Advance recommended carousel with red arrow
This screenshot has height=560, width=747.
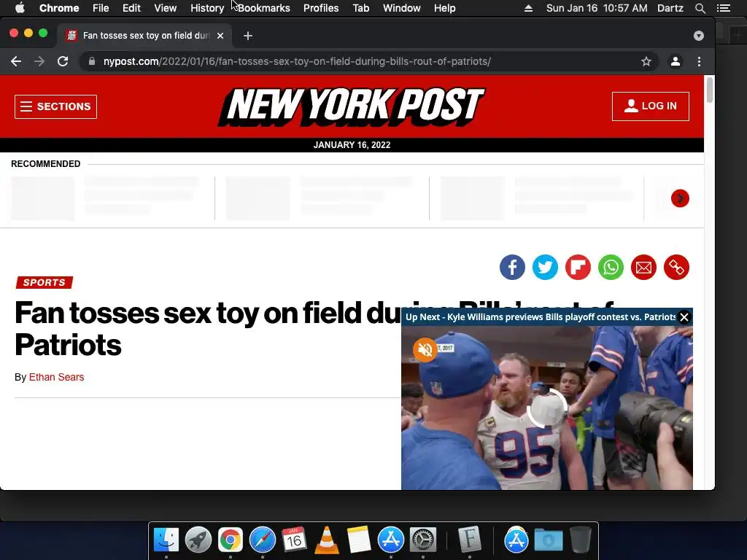pyautogui.click(x=680, y=198)
